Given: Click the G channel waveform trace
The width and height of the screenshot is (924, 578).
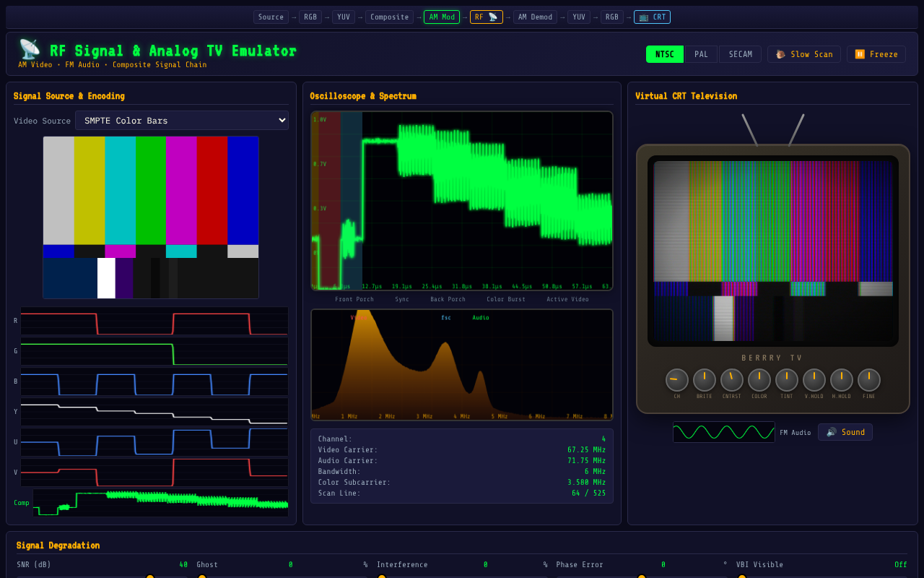Looking at the screenshot, I should (x=154, y=351).
